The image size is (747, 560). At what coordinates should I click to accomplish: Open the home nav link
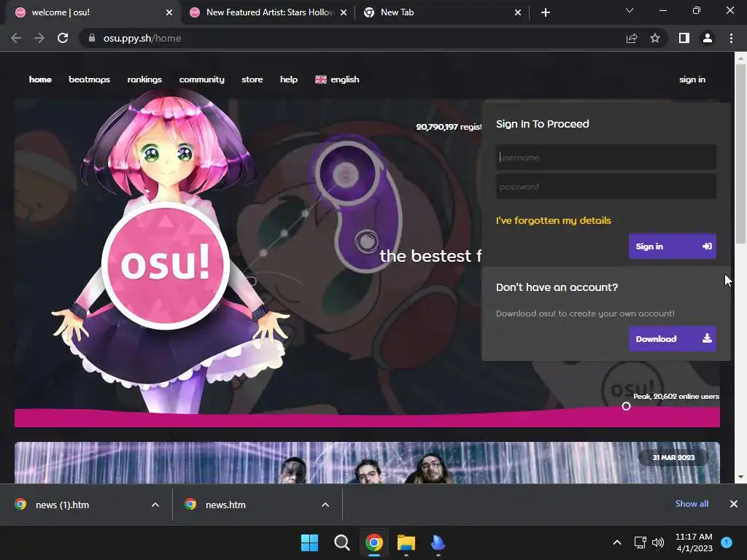point(40,79)
